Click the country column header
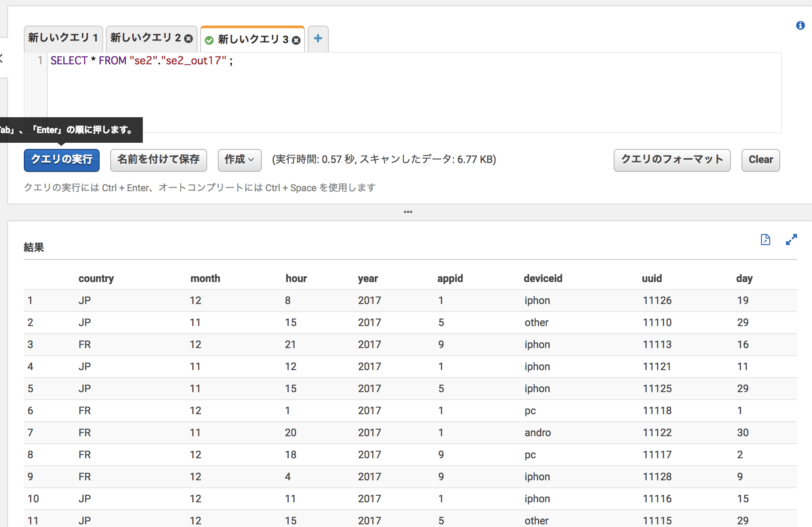The width and height of the screenshot is (812, 527). pos(96,278)
